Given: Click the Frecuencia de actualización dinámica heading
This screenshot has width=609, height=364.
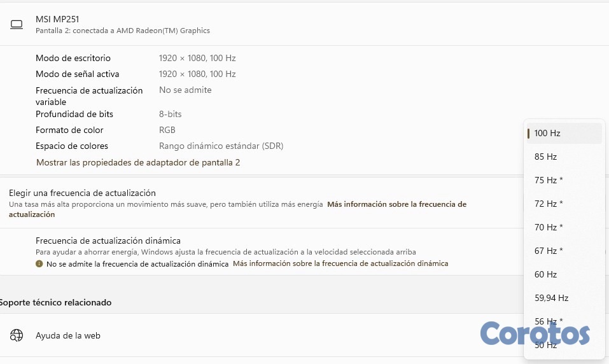Looking at the screenshot, I should click(108, 241).
